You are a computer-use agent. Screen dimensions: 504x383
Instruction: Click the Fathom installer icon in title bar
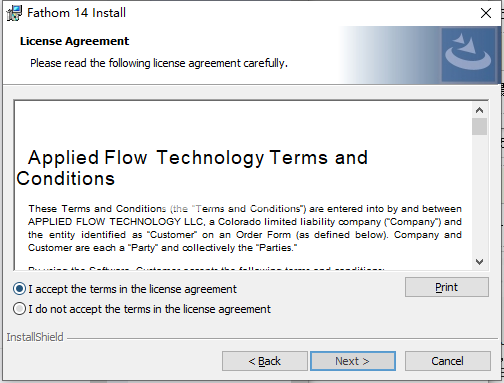14,13
